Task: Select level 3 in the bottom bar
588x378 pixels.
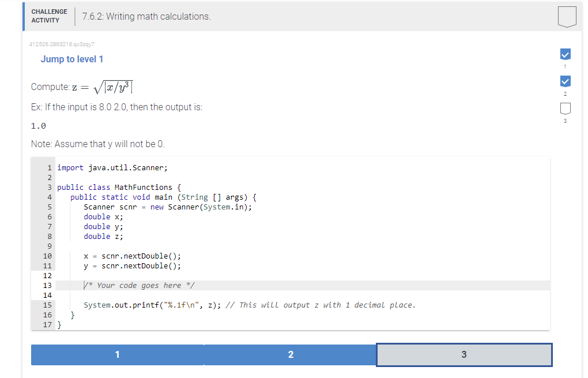Action: pos(463,354)
